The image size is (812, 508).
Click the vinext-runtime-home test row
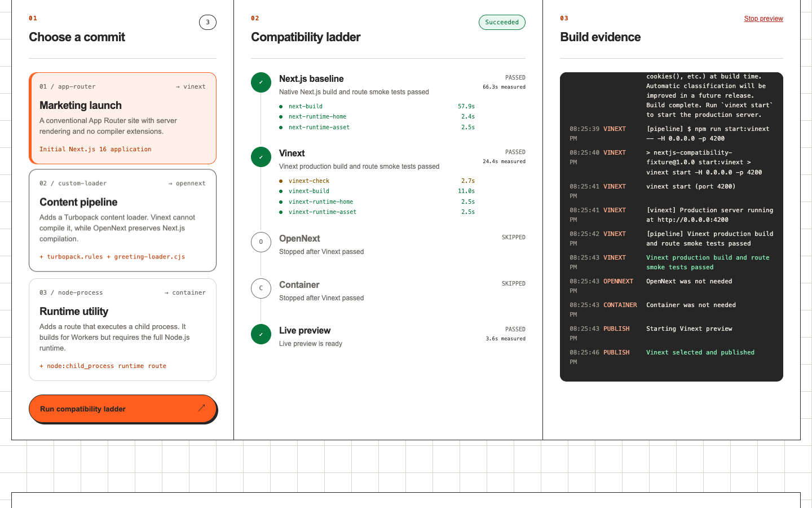click(x=377, y=202)
